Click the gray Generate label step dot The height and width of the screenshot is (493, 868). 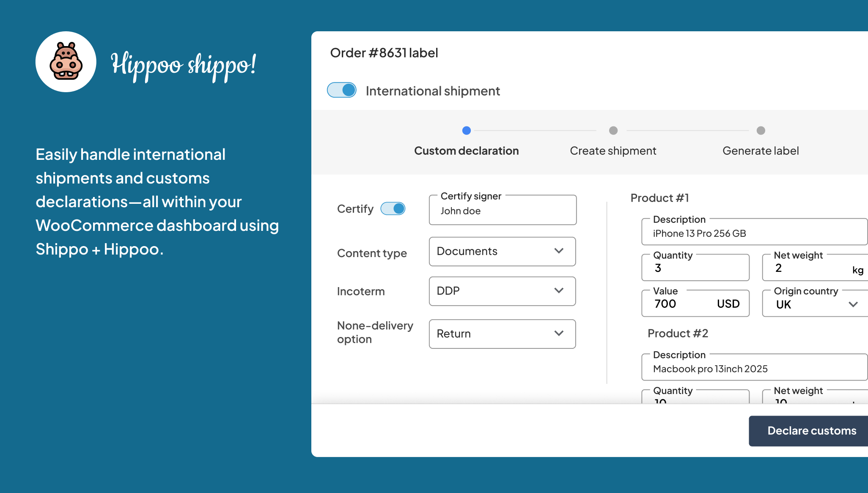click(x=761, y=131)
